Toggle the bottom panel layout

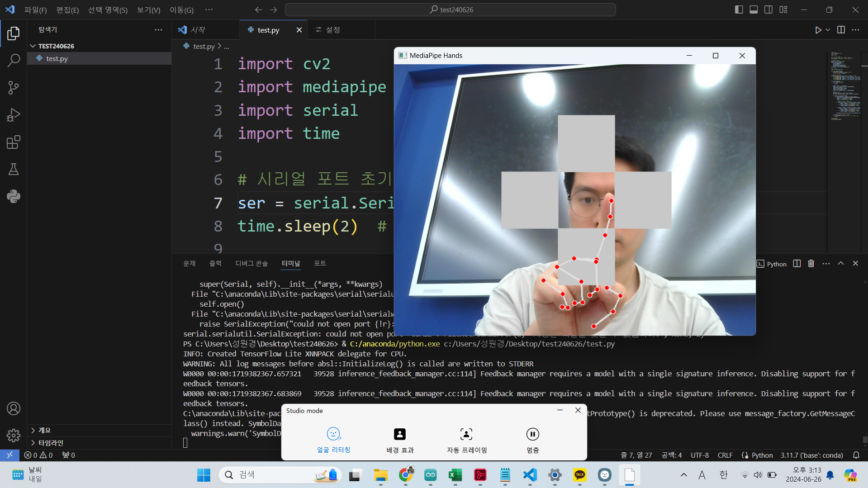pyautogui.click(x=754, y=9)
